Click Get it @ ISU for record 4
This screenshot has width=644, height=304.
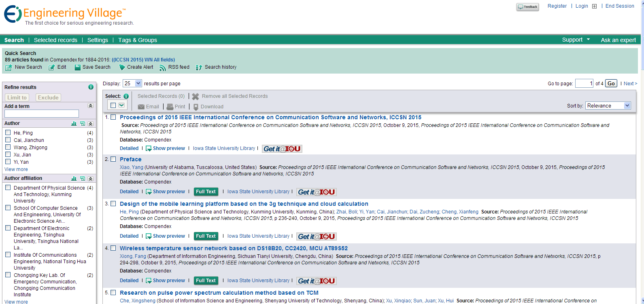pyautogui.click(x=317, y=281)
